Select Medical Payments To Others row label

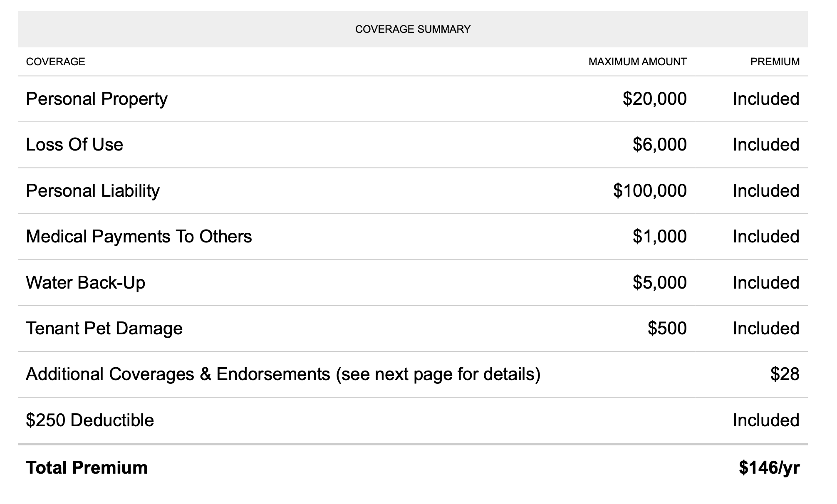[x=139, y=237]
